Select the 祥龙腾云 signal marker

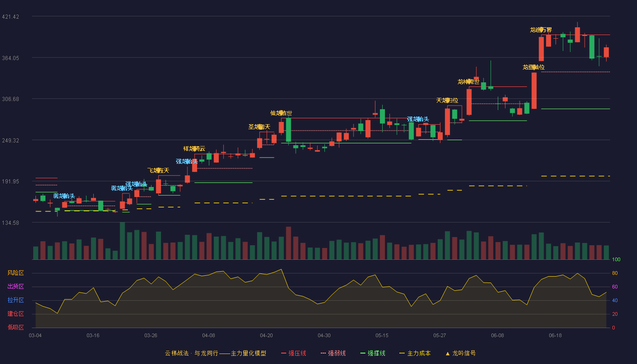[194, 149]
